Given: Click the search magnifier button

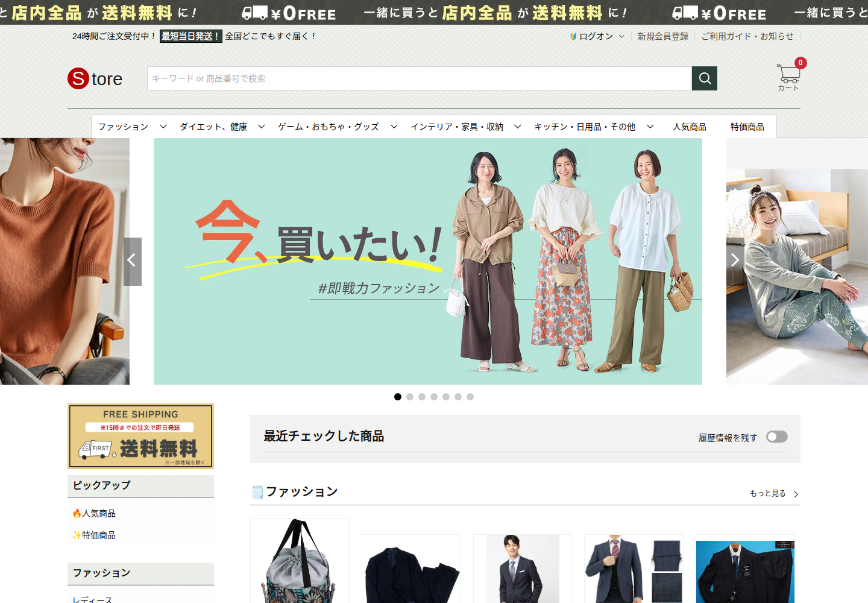Looking at the screenshot, I should tap(705, 78).
